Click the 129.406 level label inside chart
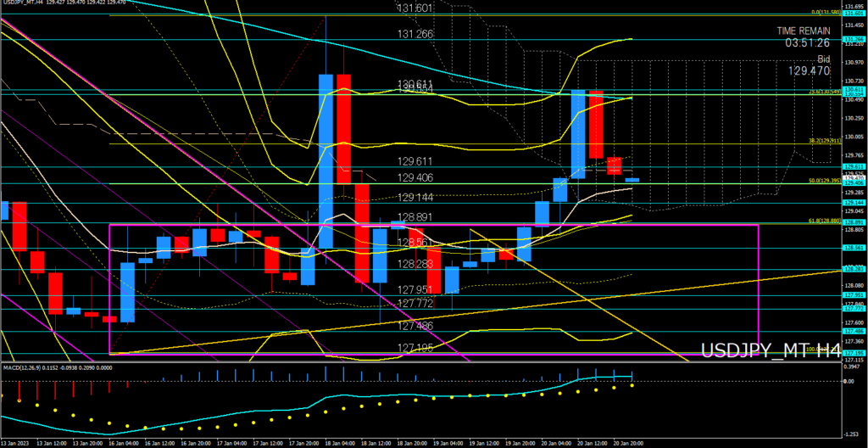This screenshot has width=868, height=448. pyautogui.click(x=415, y=178)
